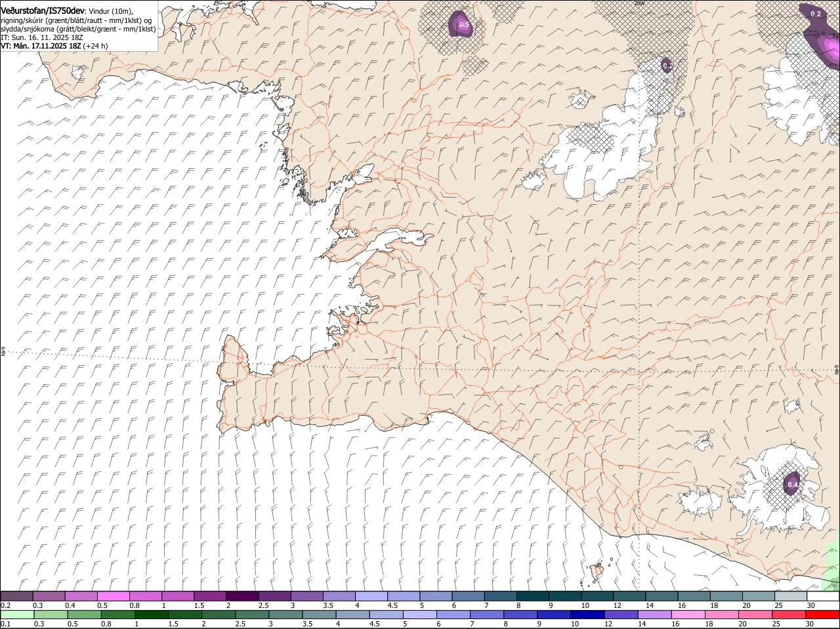Select the initial time 'IT: Sun. 16. 11. 2025 18Z' line
Viewport: 840px width, 629px height.
pos(43,38)
